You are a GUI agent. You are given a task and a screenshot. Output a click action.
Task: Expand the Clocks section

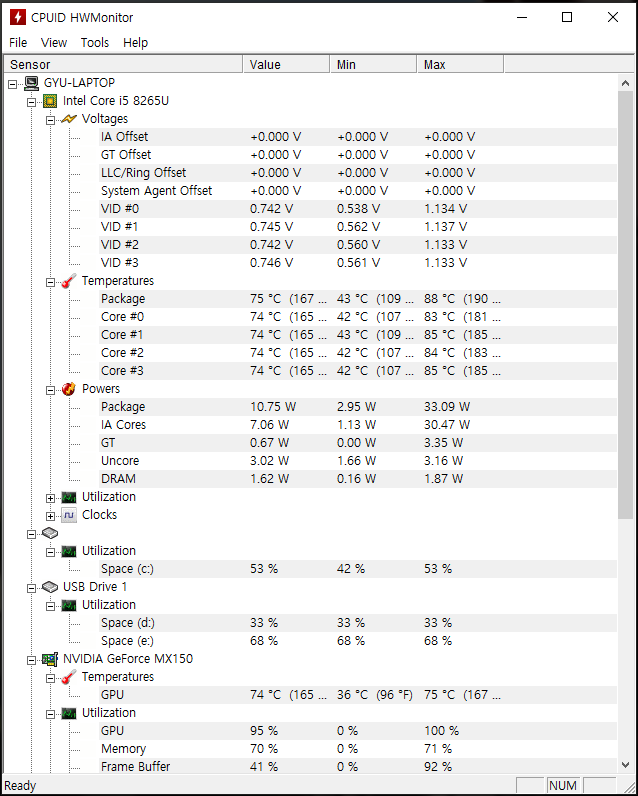coord(50,516)
